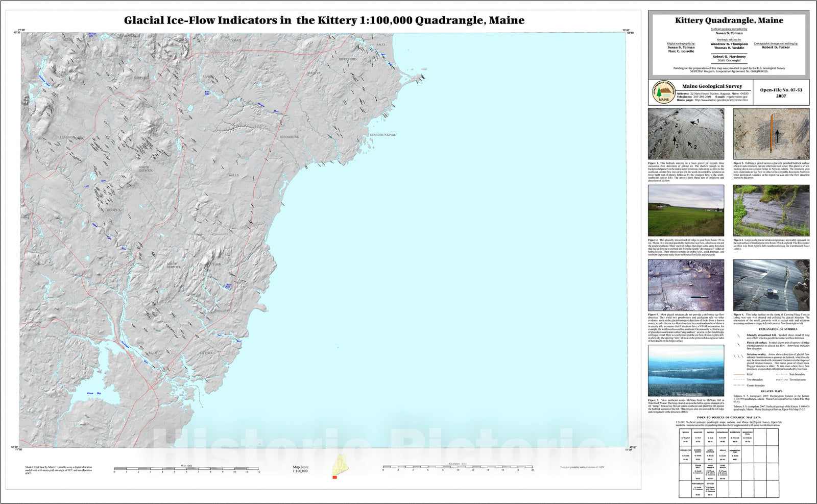The height and width of the screenshot is (504, 817).
Task: Click the Maine Geological Survey homepage URL
Action: click(x=721, y=100)
